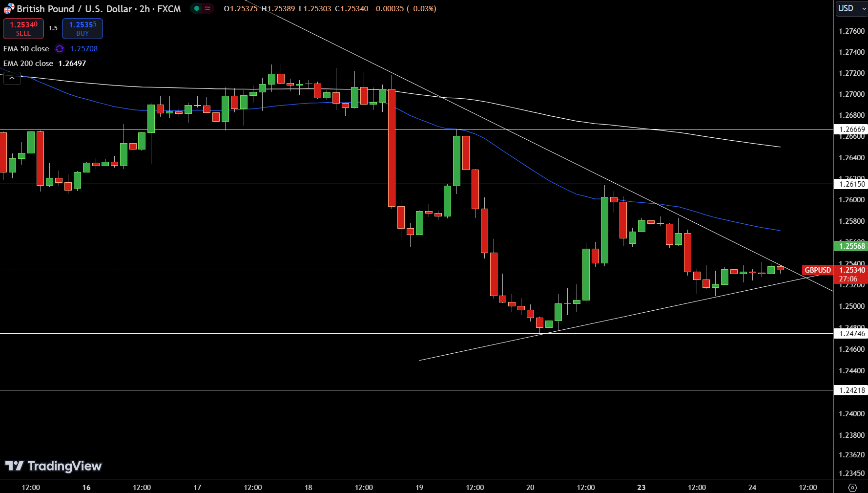The width and height of the screenshot is (868, 493).
Task: Click date 19 on the time axis
Action: pyautogui.click(x=419, y=487)
